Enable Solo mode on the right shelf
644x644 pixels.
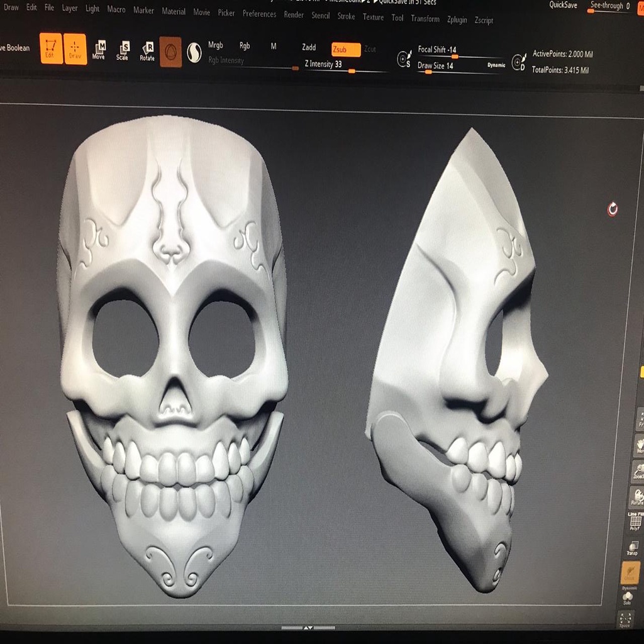pyautogui.click(x=627, y=597)
